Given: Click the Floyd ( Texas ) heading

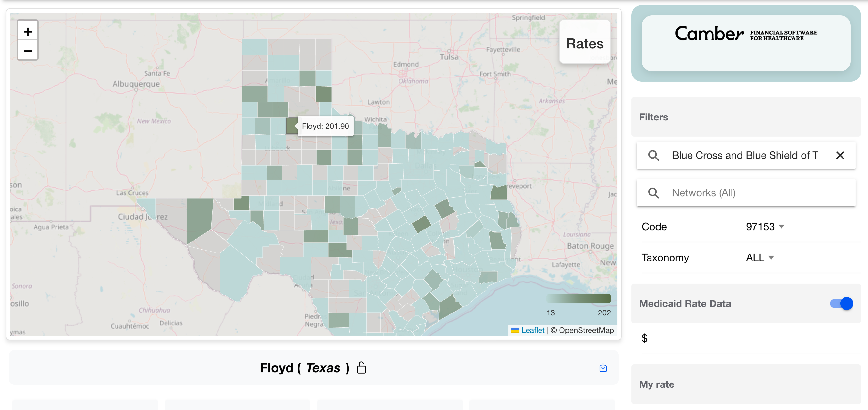Looking at the screenshot, I should (304, 367).
